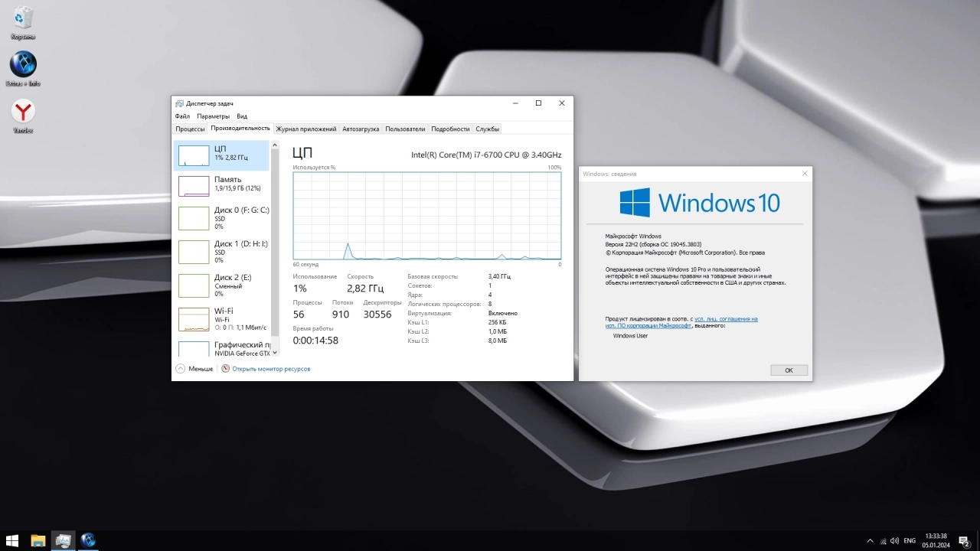Click the 0:00:14:58 uptime value
Screen dimensions: 980x551
[x=315, y=341]
